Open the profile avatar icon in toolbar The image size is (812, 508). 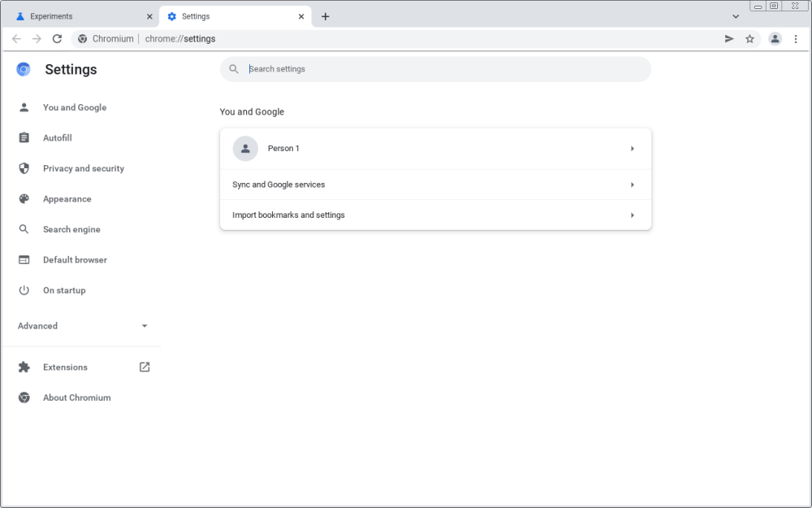(x=775, y=39)
